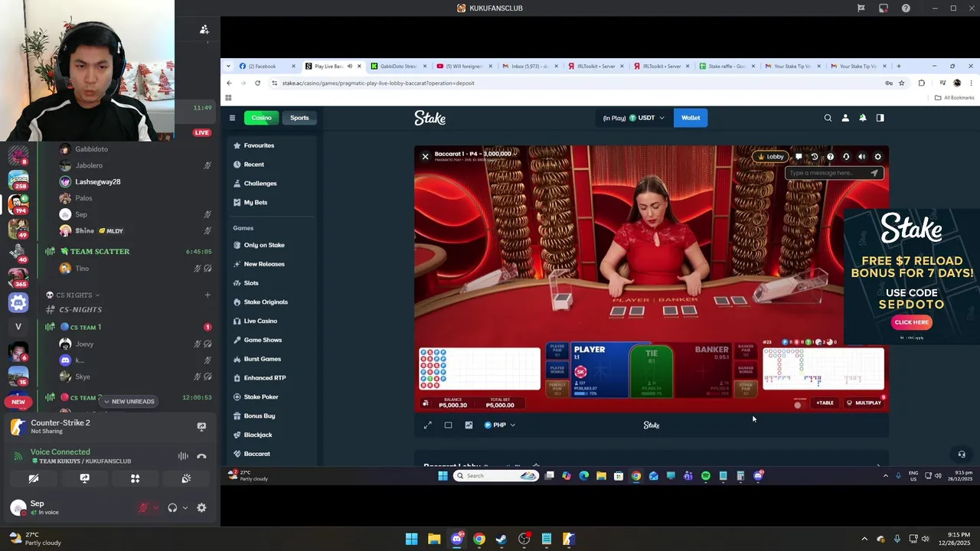Screen dimensions: 980x551
Task: Create a channel in CS NIGHTS category
Action: [x=207, y=295]
